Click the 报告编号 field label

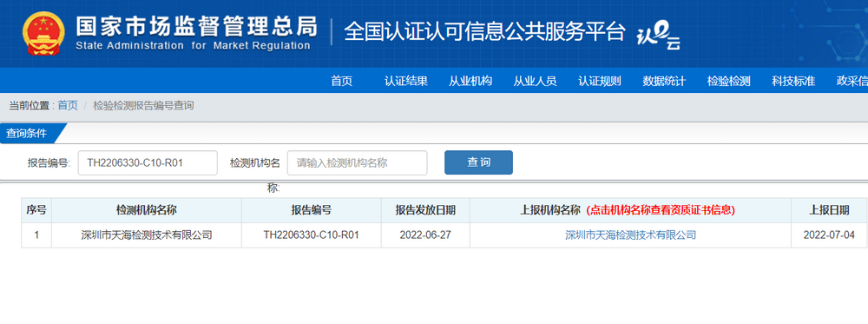coord(49,162)
